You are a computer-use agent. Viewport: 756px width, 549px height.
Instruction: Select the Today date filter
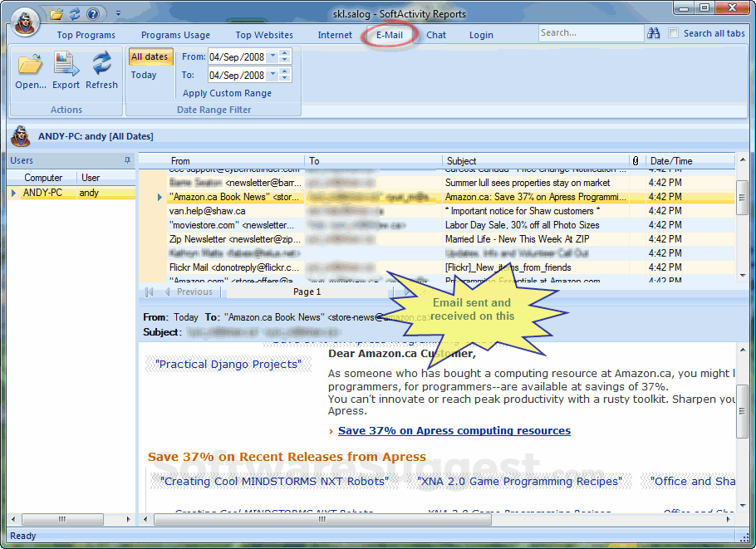[144, 75]
